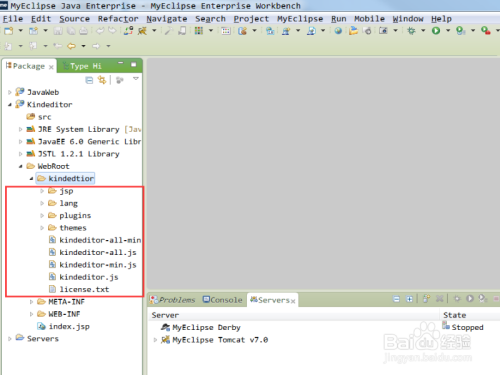Click the Server column header
Image resolution: width=500 pixels, height=375 pixels.
(165, 315)
